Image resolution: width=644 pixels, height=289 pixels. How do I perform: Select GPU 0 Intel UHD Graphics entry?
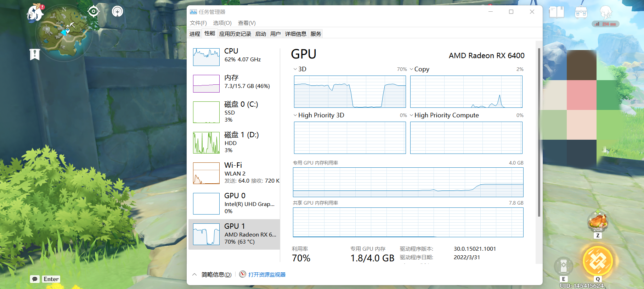pos(235,204)
